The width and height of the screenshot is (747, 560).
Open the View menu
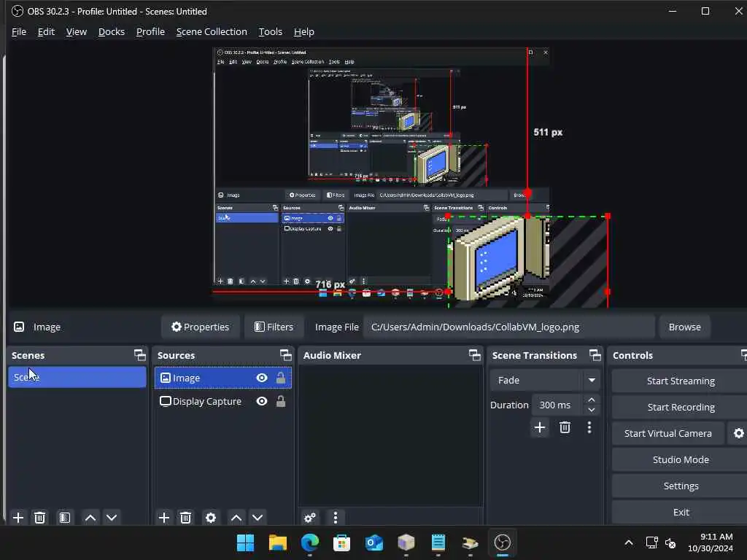76,32
